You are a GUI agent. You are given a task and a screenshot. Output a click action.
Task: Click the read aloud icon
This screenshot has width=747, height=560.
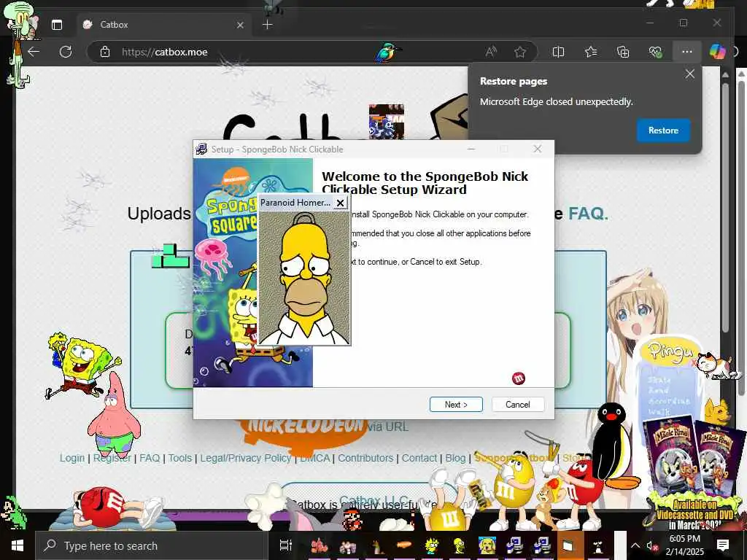click(491, 52)
